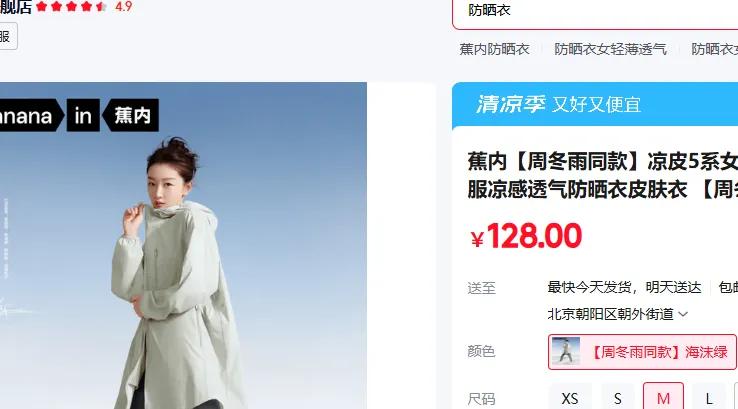Choose size L

pyautogui.click(x=709, y=398)
